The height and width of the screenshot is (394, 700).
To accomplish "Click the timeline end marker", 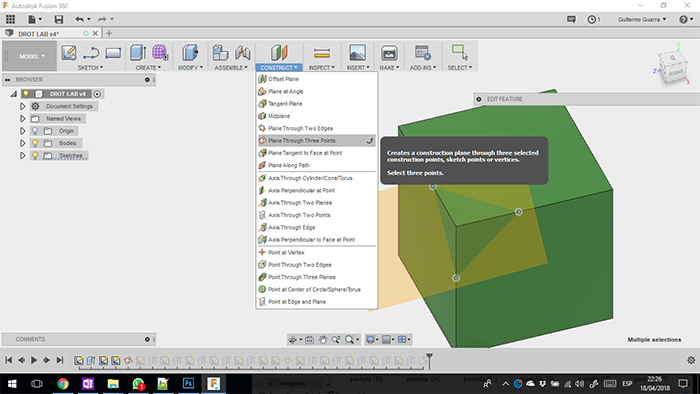I will (x=429, y=360).
